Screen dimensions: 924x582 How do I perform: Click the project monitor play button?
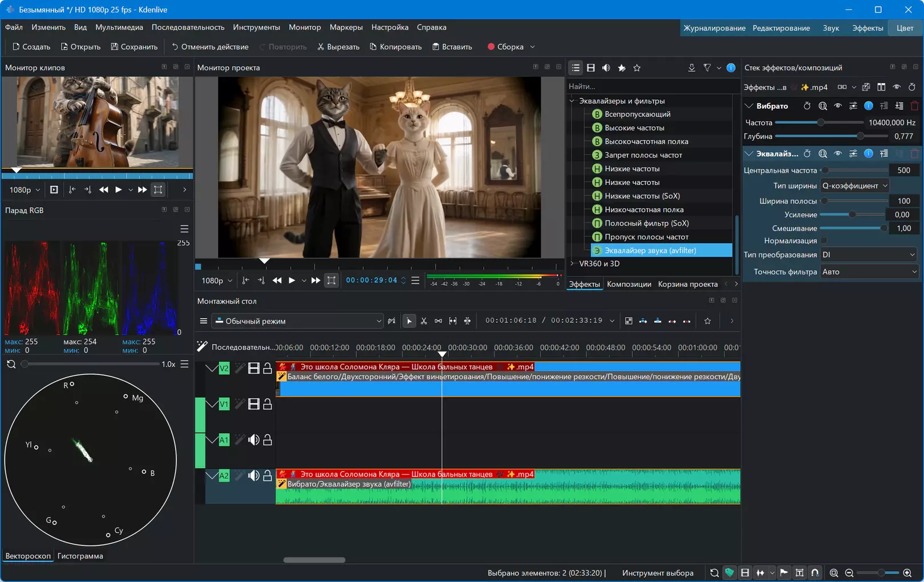[x=291, y=281]
